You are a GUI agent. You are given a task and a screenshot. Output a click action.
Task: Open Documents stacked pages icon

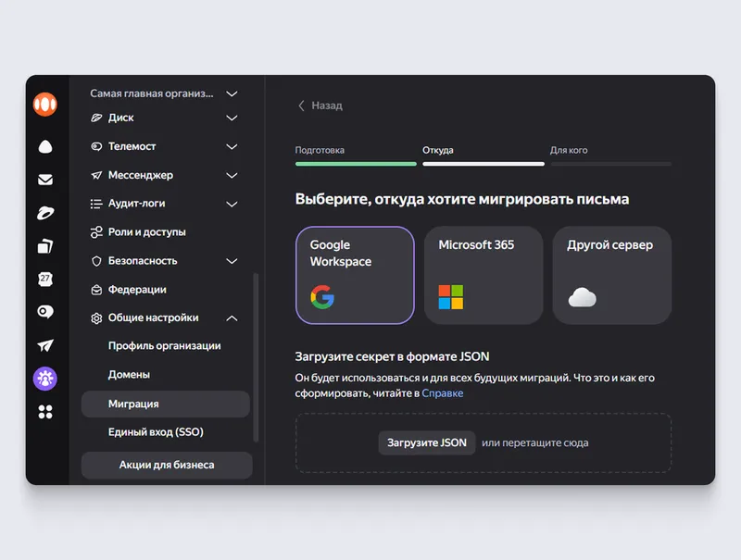pos(45,246)
